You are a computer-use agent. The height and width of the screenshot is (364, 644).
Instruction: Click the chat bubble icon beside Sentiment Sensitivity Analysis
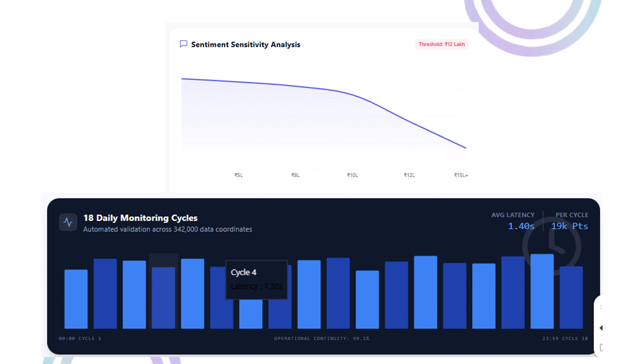coord(184,44)
